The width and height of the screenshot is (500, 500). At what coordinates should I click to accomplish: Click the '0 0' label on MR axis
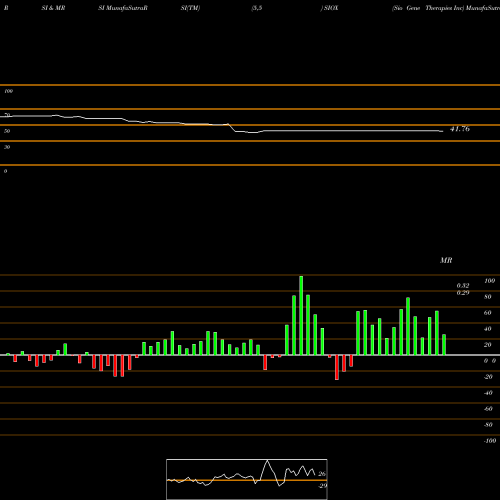[490, 361]
